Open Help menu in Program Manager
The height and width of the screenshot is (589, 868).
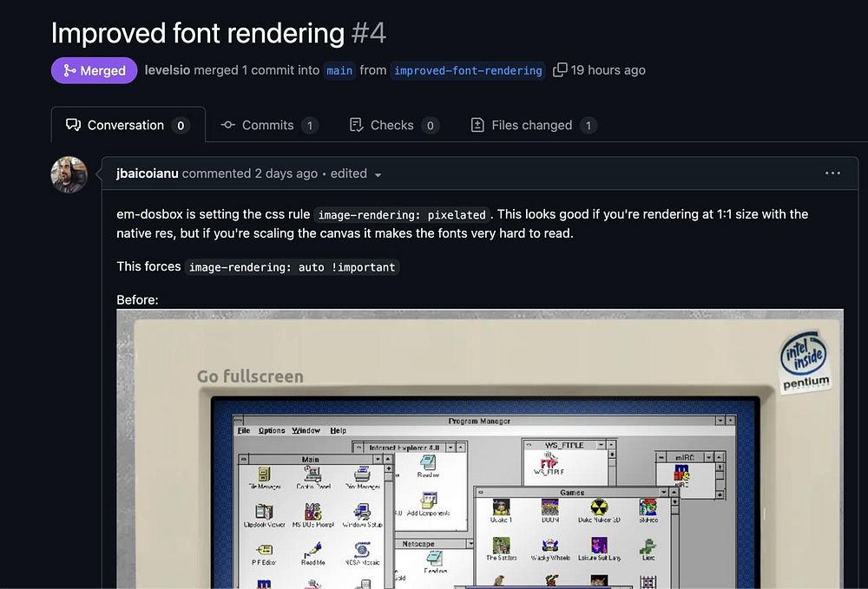[x=339, y=430]
